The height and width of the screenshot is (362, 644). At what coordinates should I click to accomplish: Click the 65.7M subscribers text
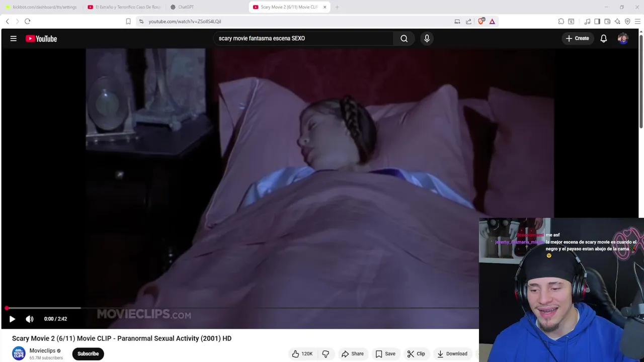click(46, 358)
